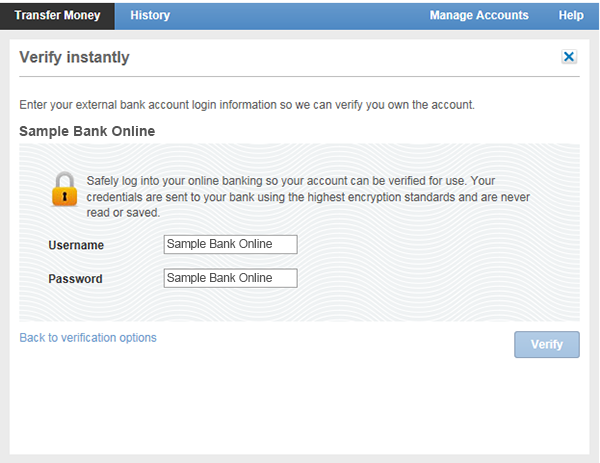Image resolution: width=600 pixels, height=463 pixels.
Task: Open Manage Accounts in the navigation bar
Action: pos(479,15)
